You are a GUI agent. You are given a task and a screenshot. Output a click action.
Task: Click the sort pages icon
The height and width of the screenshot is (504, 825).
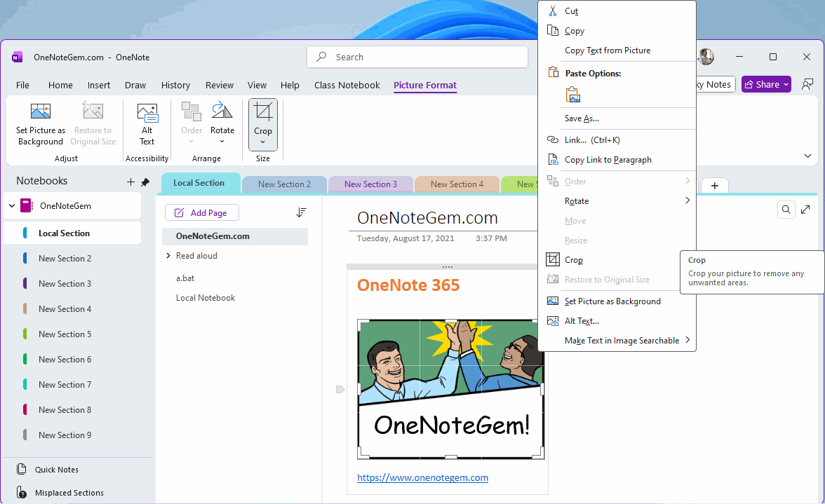(x=301, y=212)
